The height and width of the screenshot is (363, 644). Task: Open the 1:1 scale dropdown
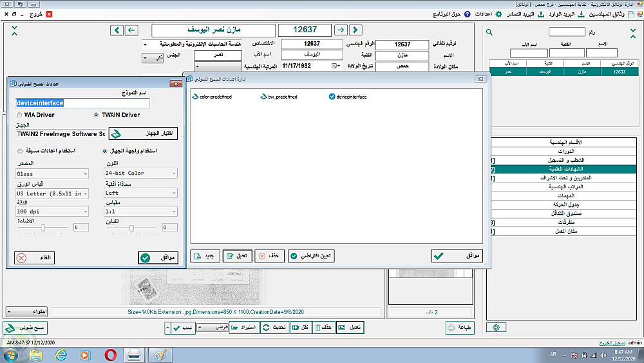click(140, 211)
